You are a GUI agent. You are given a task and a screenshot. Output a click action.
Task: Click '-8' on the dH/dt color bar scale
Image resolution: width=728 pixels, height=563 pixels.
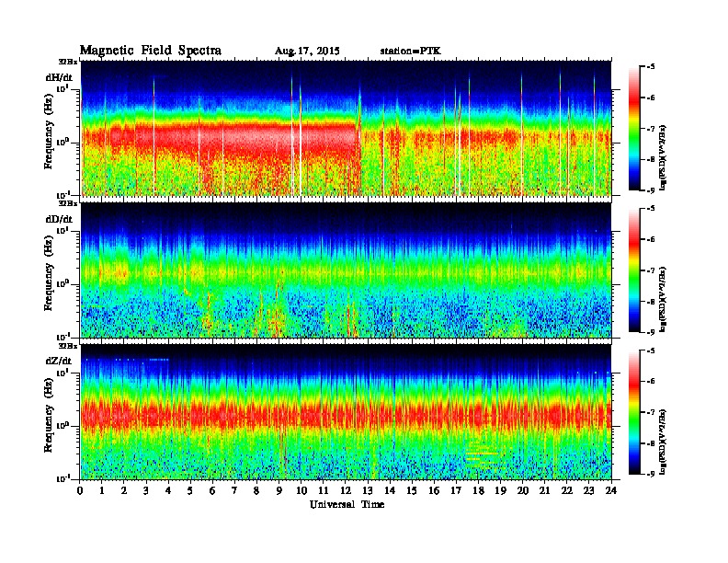pos(651,160)
